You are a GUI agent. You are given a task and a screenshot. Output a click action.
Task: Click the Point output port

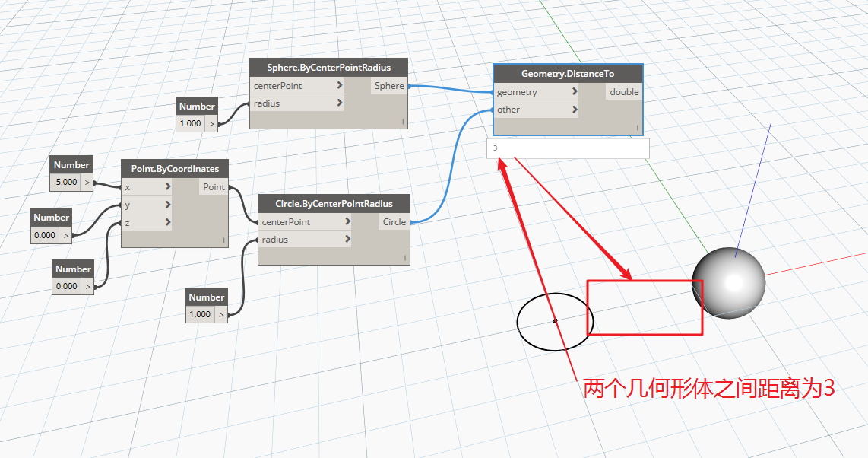click(x=214, y=187)
